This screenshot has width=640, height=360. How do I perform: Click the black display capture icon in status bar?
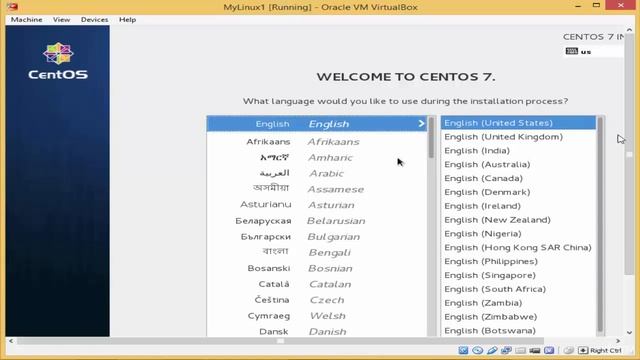[x=535, y=350]
